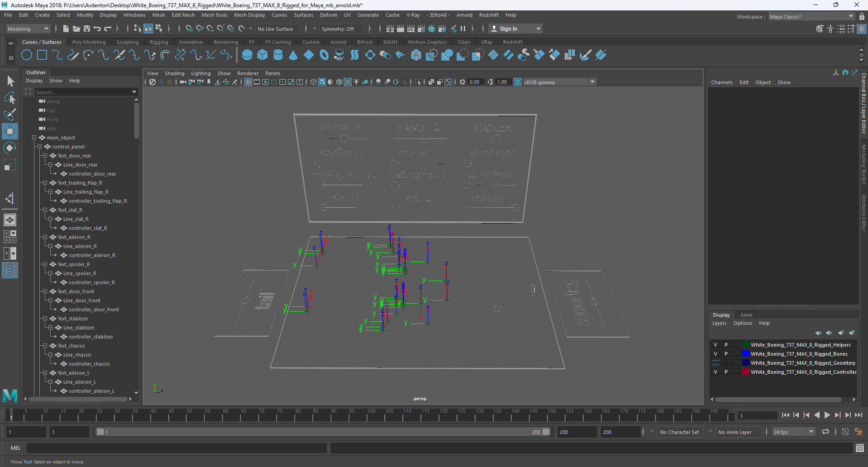Toggle visibility of Rigged_Bones layer
The image size is (868, 467).
(715, 354)
